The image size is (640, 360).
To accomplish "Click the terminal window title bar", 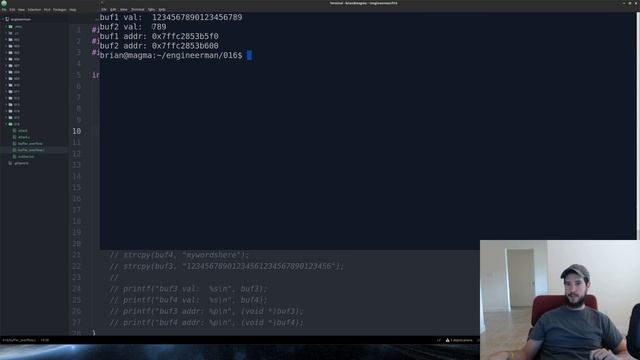I will coord(363,3).
